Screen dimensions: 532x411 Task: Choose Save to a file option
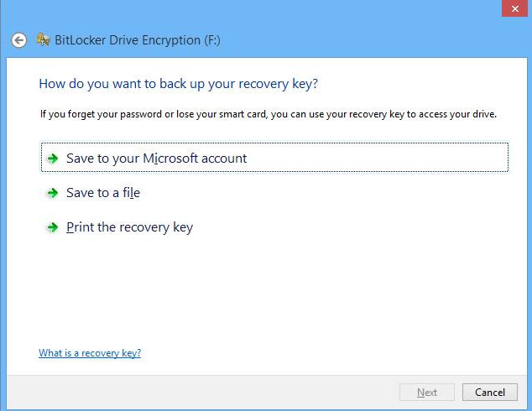point(103,193)
